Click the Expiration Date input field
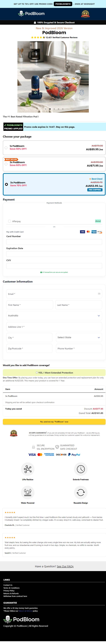 [x=54, y=254]
